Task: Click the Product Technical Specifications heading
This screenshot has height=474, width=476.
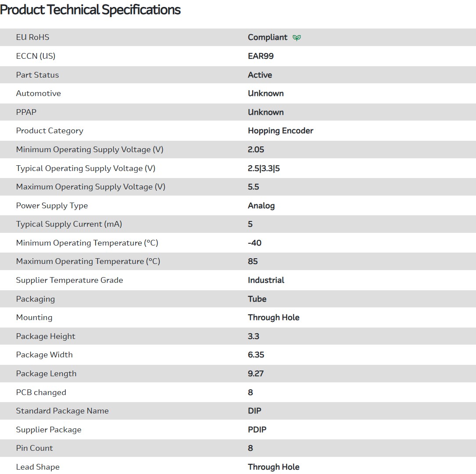Action: [x=90, y=10]
